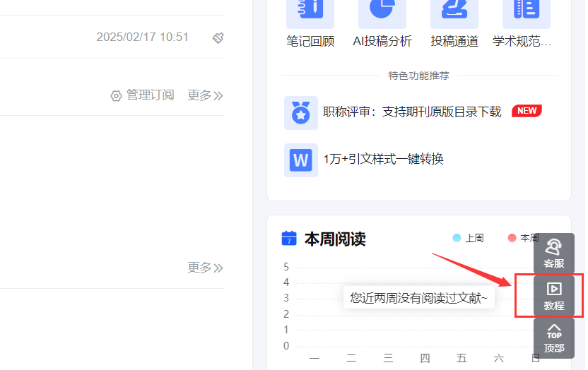Viewport: 588px width, 370px height.
Task: Click the 您近两周没有阅读过文献 tooltip message
Action: pos(419,298)
